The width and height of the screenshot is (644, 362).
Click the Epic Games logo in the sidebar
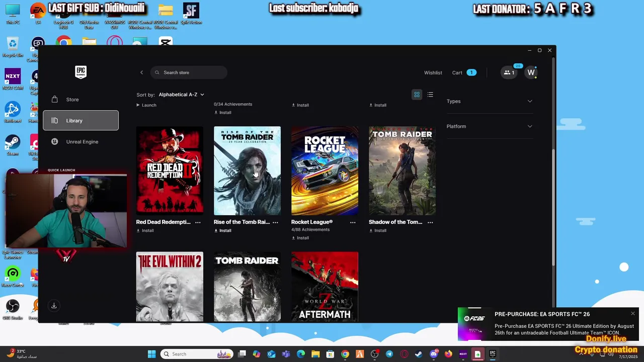tap(80, 72)
